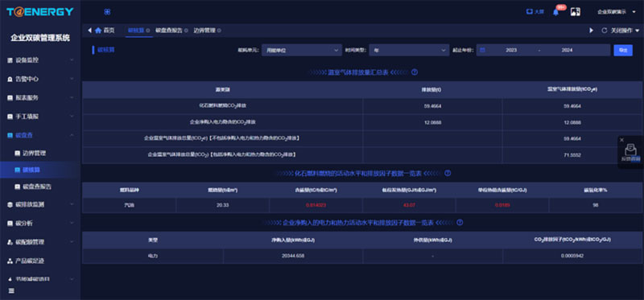Click the help icon beside the fossil fuel table title
Image resolution: width=644 pixels, height=300 pixels.
click(x=448, y=173)
